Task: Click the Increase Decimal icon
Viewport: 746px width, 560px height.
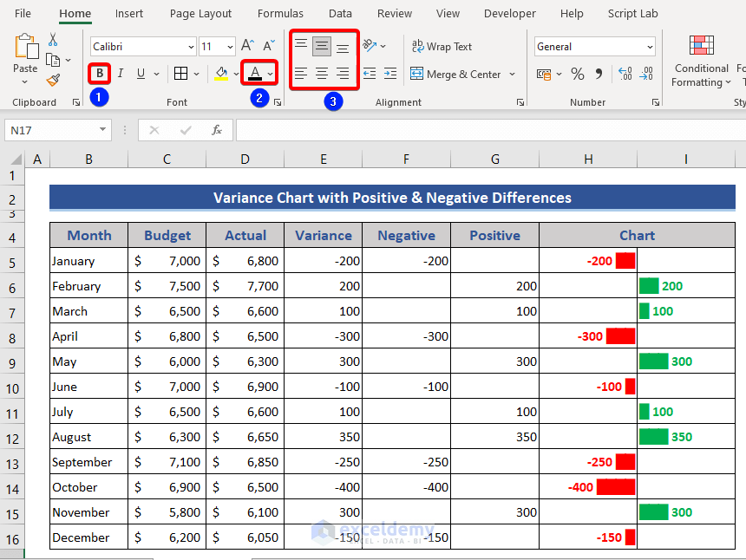Action: pos(625,74)
